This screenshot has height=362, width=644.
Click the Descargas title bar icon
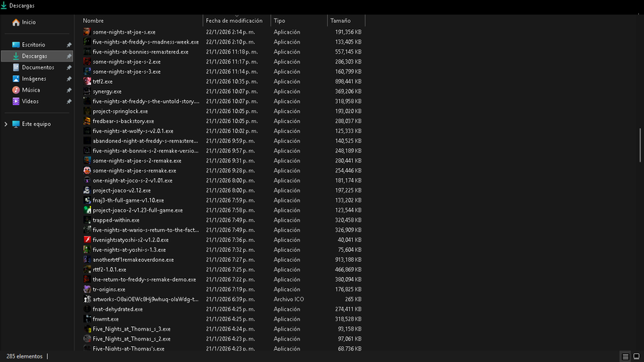4,6
